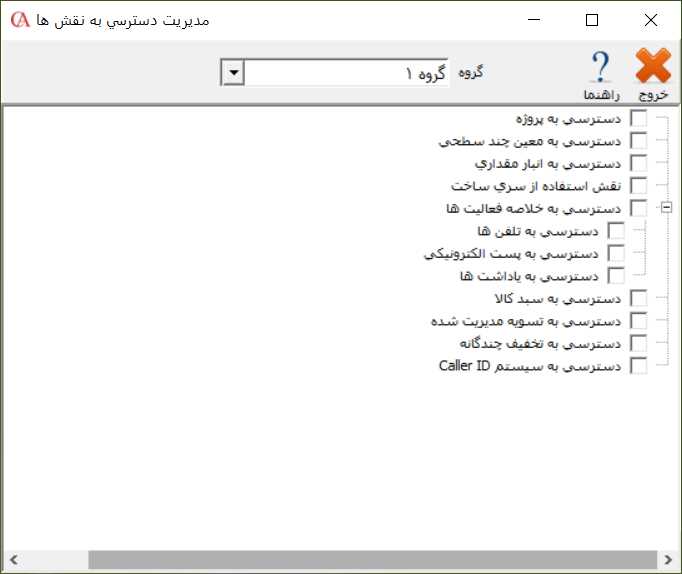
Task: Open the group (گروه) dropdown arrow
Action: click(x=232, y=73)
